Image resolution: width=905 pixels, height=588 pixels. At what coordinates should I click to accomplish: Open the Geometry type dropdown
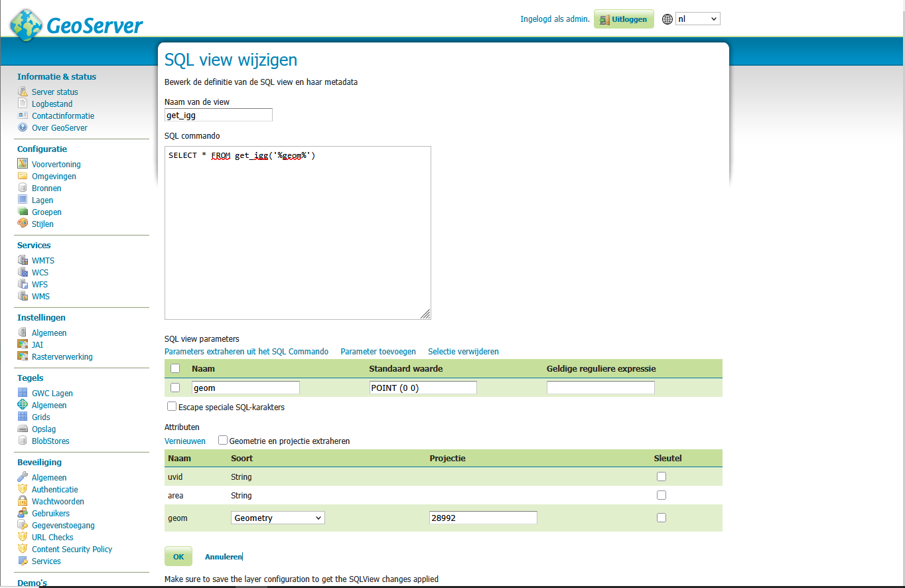277,518
